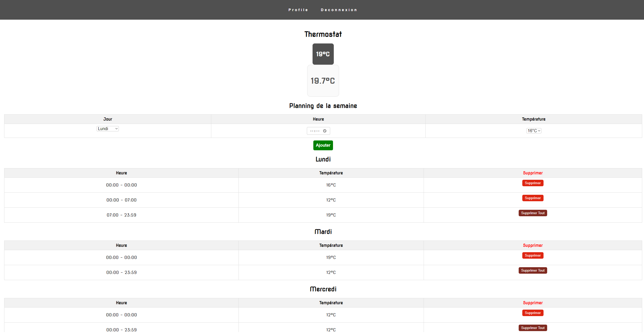Open the 16°C temperature dropdown

tap(534, 131)
